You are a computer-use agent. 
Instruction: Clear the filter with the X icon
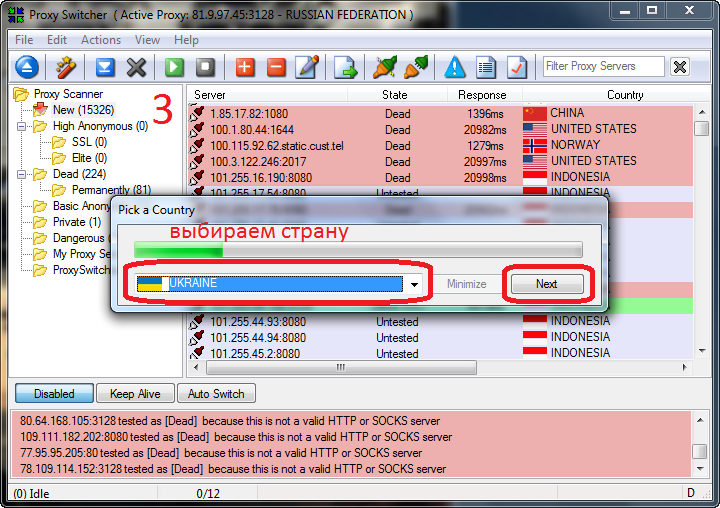[680, 67]
